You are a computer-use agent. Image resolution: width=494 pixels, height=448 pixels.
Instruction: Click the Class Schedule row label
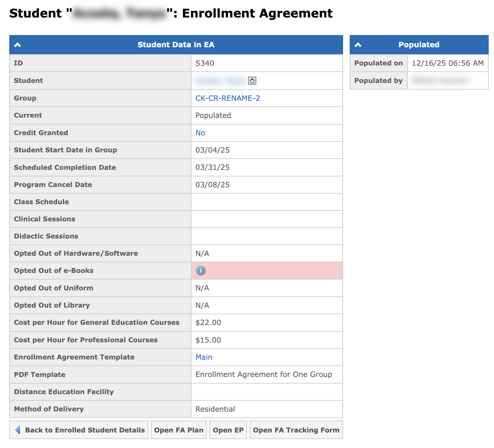point(41,202)
